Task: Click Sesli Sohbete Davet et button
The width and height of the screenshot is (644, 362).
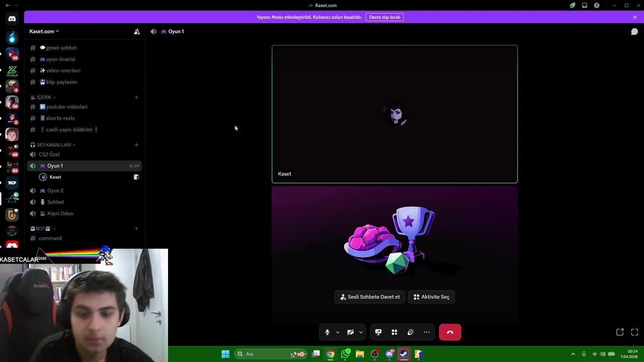Action: pos(370,297)
